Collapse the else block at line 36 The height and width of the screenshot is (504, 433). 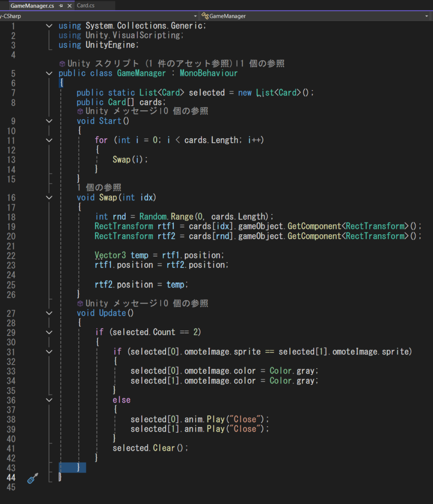[49, 400]
